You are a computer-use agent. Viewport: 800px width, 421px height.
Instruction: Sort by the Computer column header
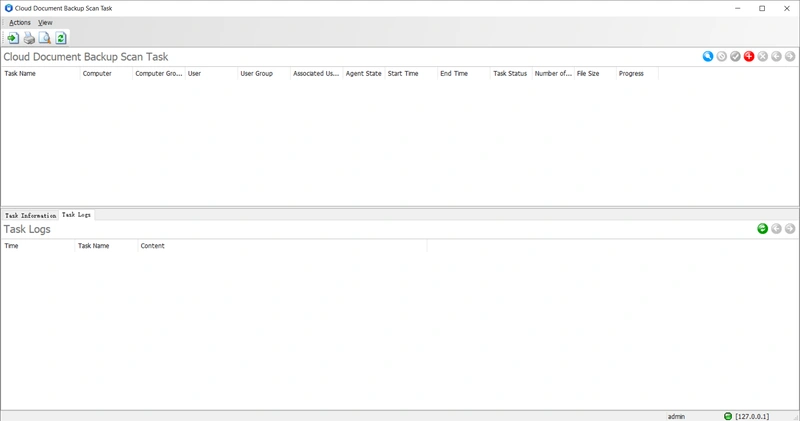[x=107, y=73]
